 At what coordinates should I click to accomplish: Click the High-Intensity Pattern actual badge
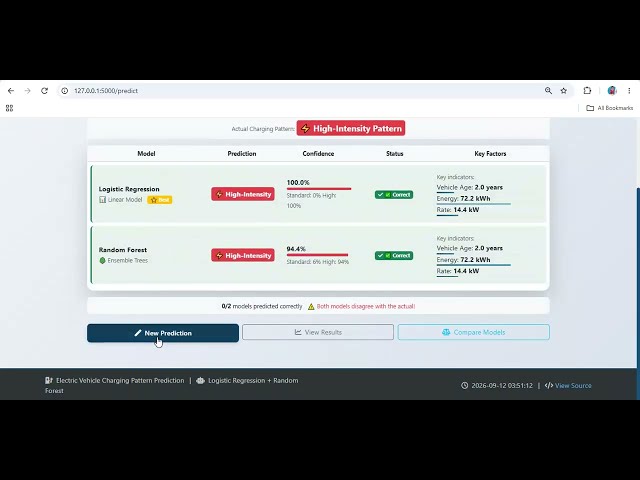(x=351, y=128)
